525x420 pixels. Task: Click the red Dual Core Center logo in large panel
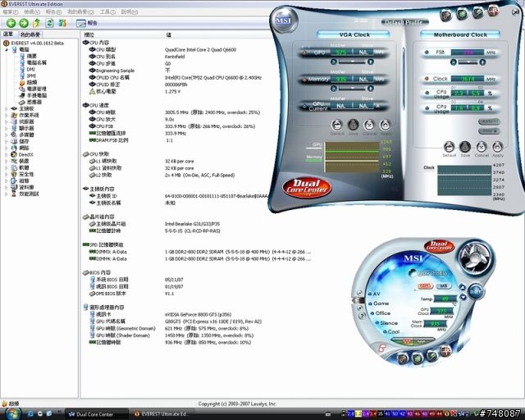pos(307,188)
